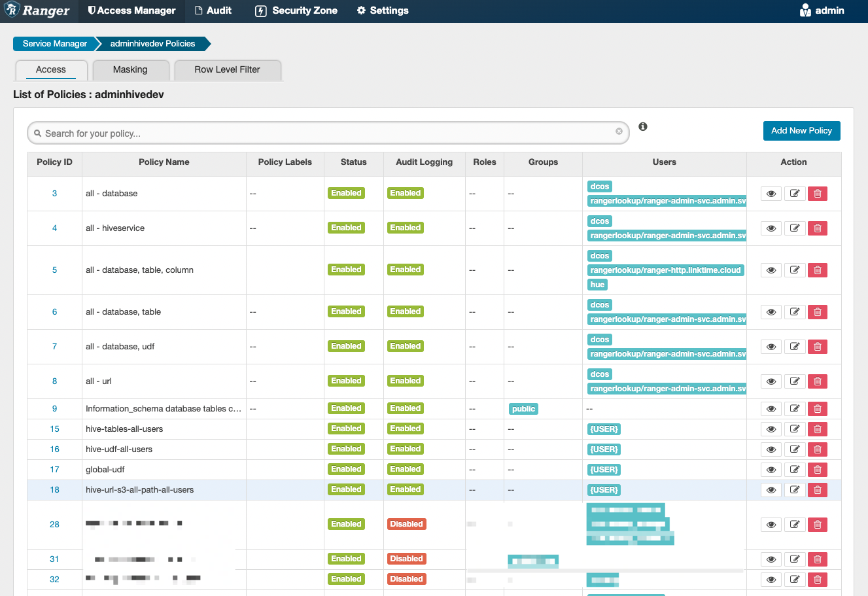Delete policy 6 all - database, table
The width and height of the screenshot is (868, 596).
coord(818,312)
